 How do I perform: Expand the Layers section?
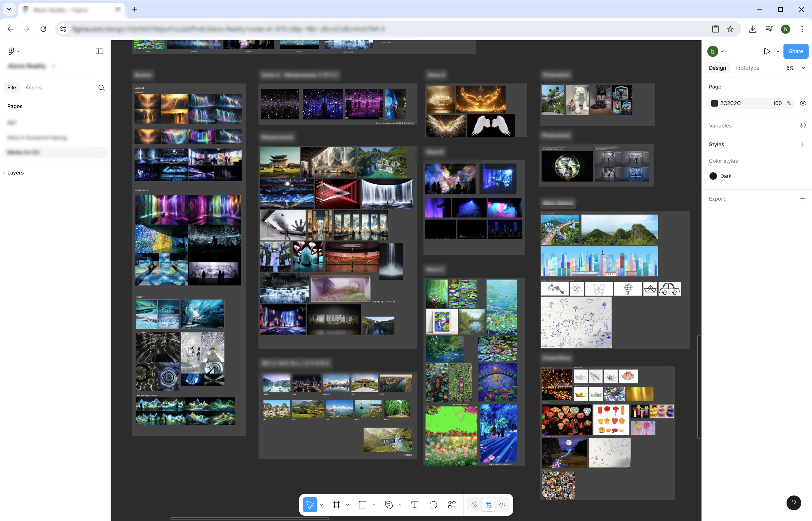15,173
